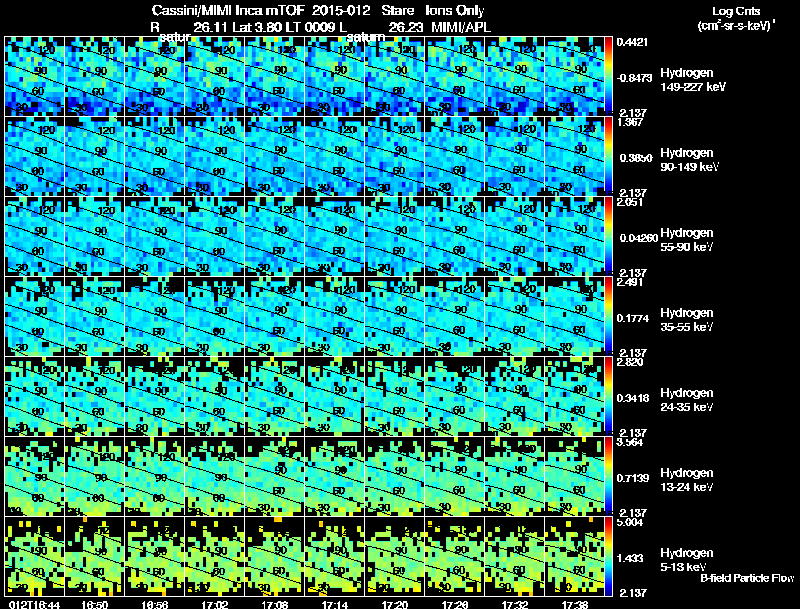The height and width of the screenshot is (609, 800).
Task: Click the MIMI/APL text in the header
Action: [x=461, y=27]
